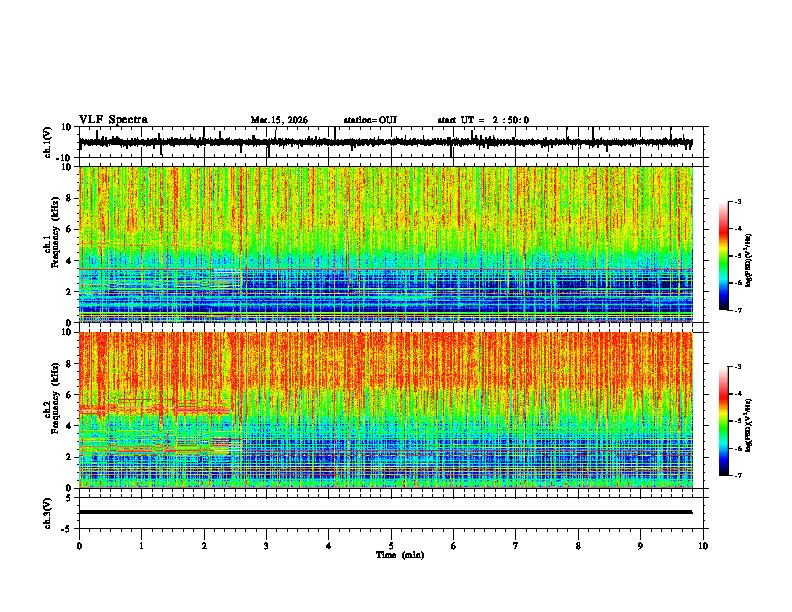Click the ch.1 colorbar PSD unit label
This screenshot has height=612, width=792.
749,260
